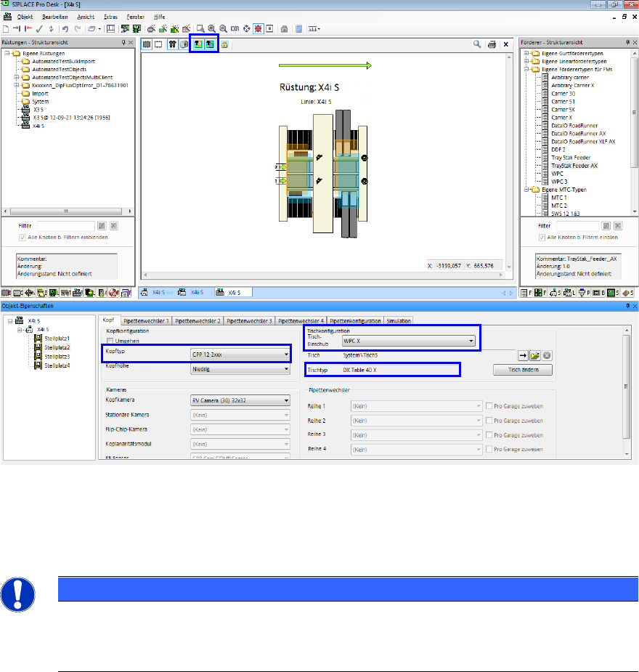Toggle the Umgehen checkbox
Image resolution: width=639 pixels, height=672 pixels.
110,341
